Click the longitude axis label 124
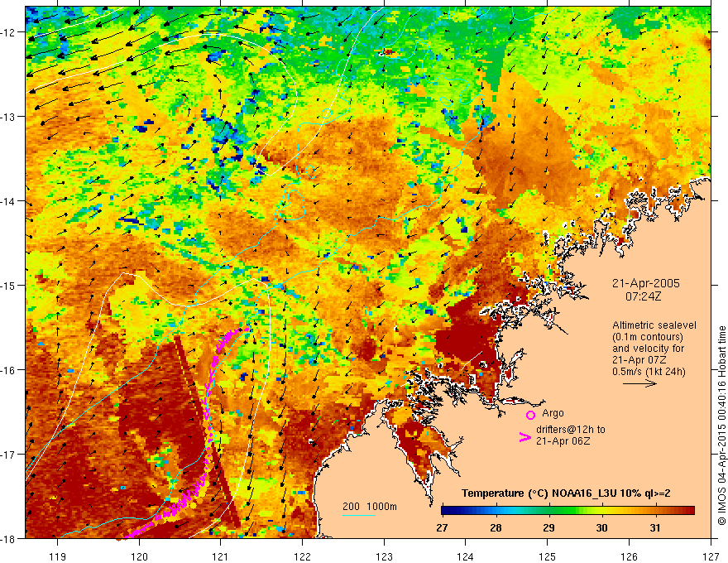 (466, 556)
